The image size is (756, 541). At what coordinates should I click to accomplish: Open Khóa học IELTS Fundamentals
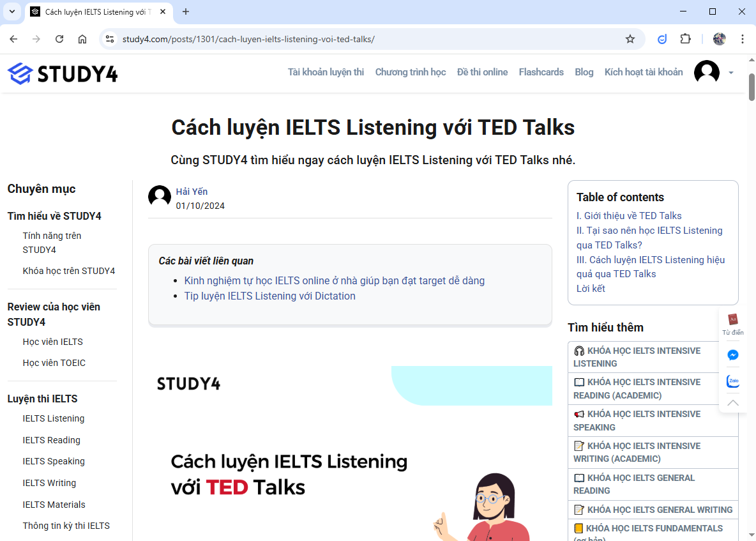[x=653, y=530]
